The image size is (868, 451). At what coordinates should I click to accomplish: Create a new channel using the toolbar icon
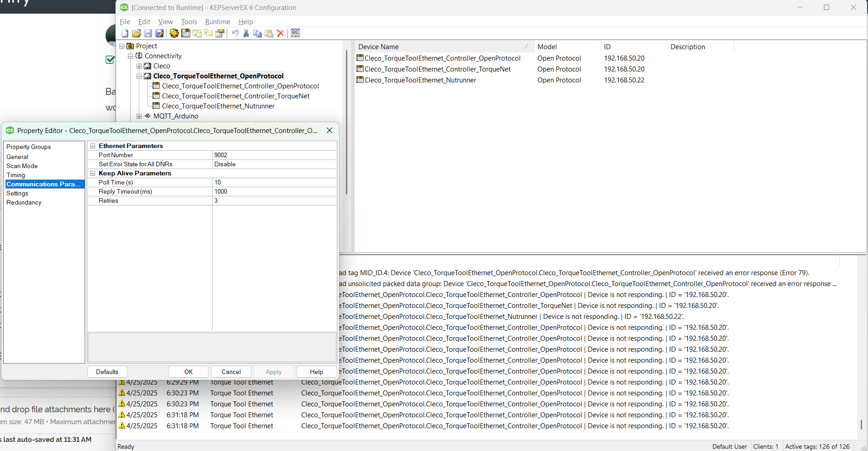(174, 33)
